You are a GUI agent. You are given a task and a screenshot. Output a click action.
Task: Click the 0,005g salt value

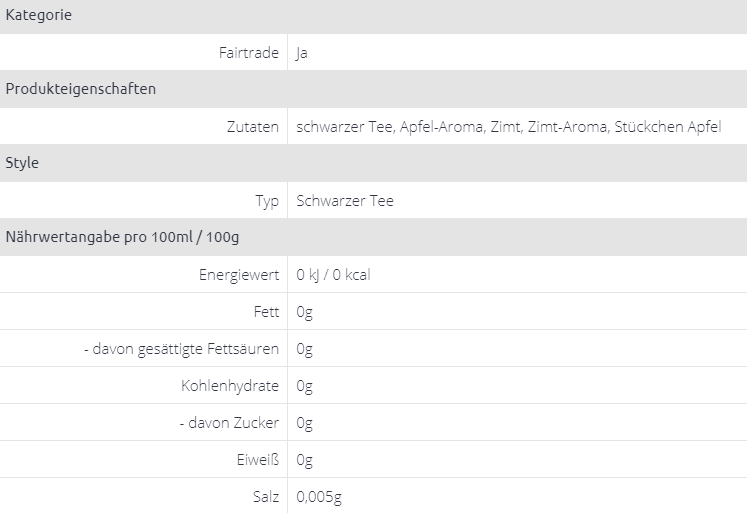(320, 497)
